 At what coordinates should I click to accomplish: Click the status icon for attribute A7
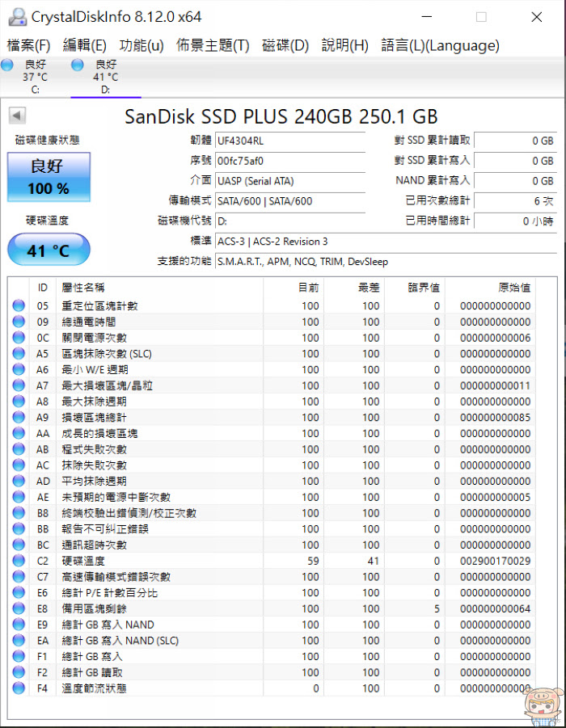tap(19, 385)
